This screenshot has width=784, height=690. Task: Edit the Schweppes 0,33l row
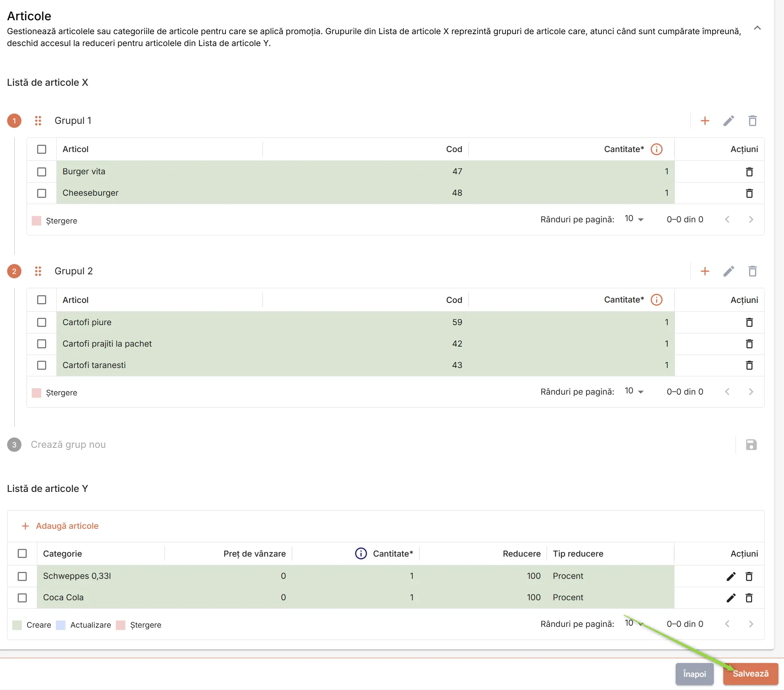pos(731,576)
